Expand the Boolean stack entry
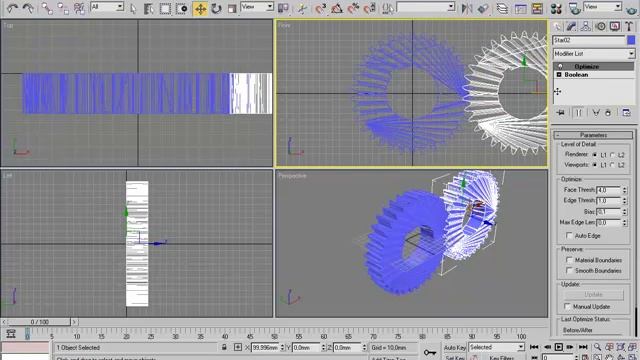This screenshot has height=360, width=640. click(559, 75)
